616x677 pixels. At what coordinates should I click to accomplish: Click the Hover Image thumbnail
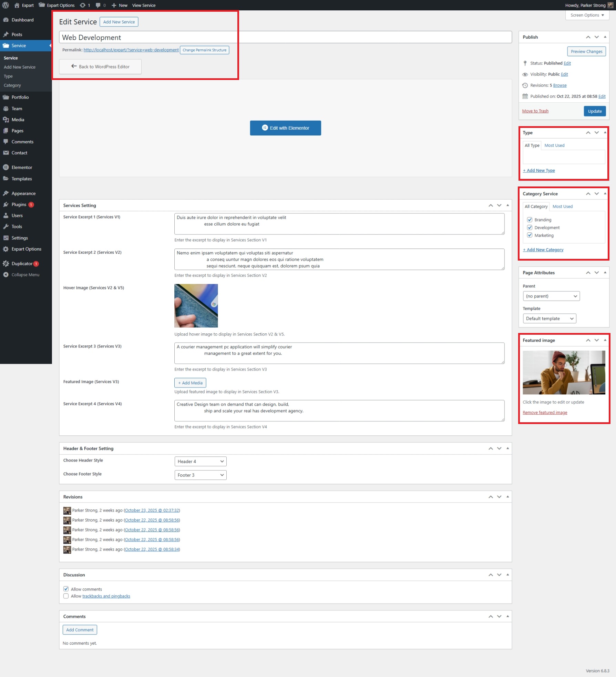click(196, 306)
